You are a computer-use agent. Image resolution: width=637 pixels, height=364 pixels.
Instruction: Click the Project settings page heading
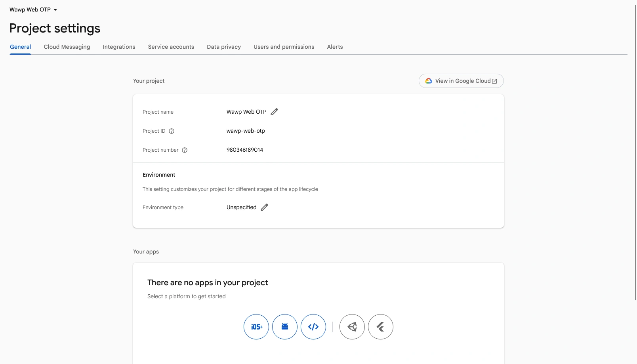[x=55, y=29]
